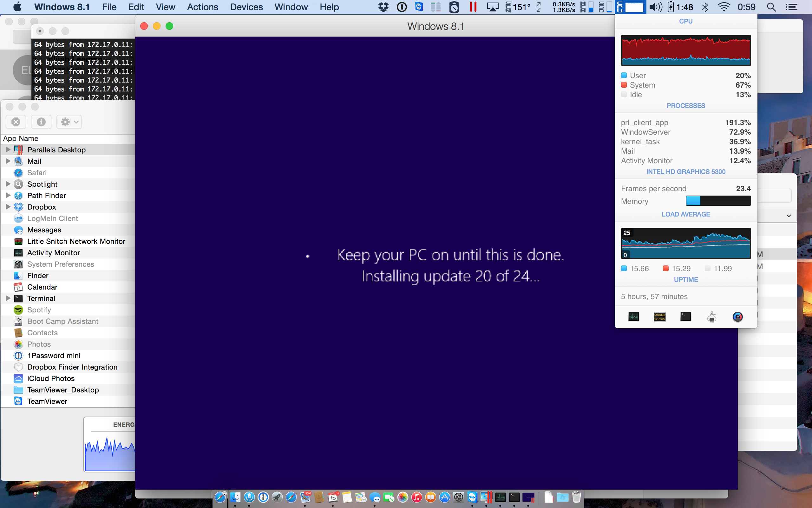
Task: Select the Little Snitch Network Monitor row
Action: click(68, 241)
